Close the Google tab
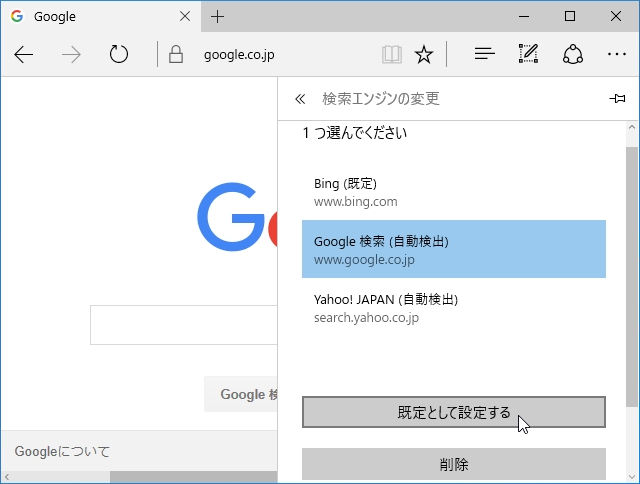 [x=185, y=16]
